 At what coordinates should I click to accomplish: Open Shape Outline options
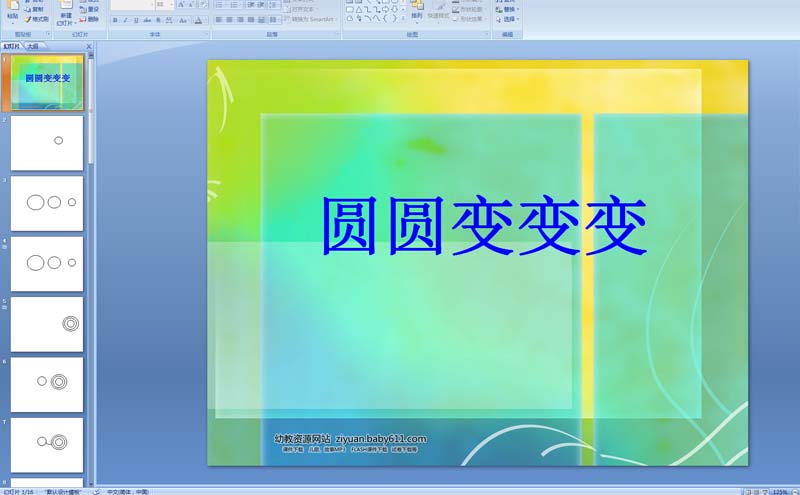468,9
